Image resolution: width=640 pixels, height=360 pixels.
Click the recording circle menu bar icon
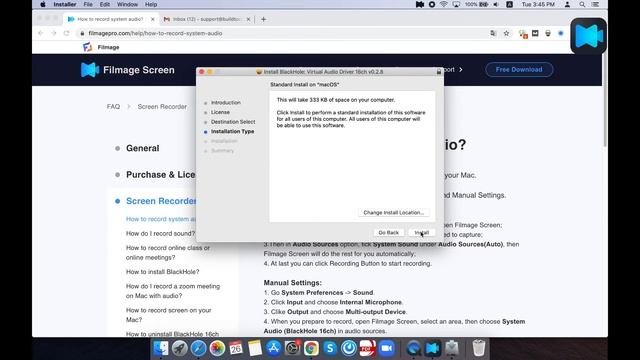pos(432,4)
